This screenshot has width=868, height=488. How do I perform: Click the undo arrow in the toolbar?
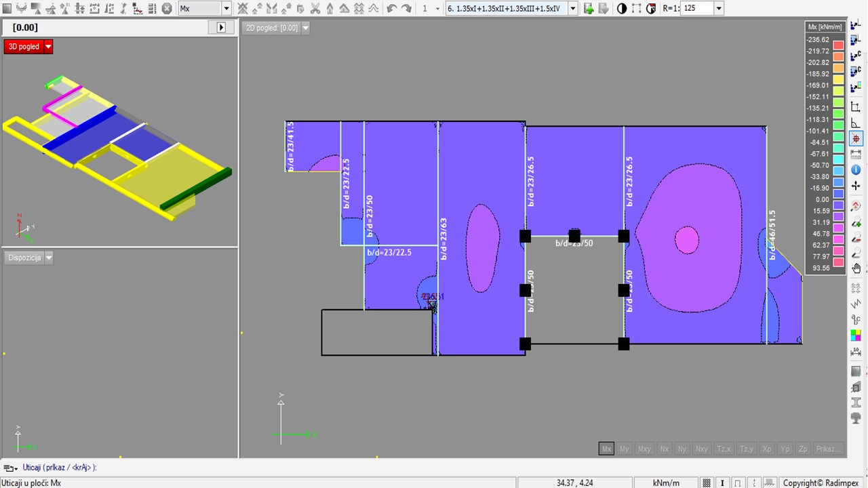[391, 9]
